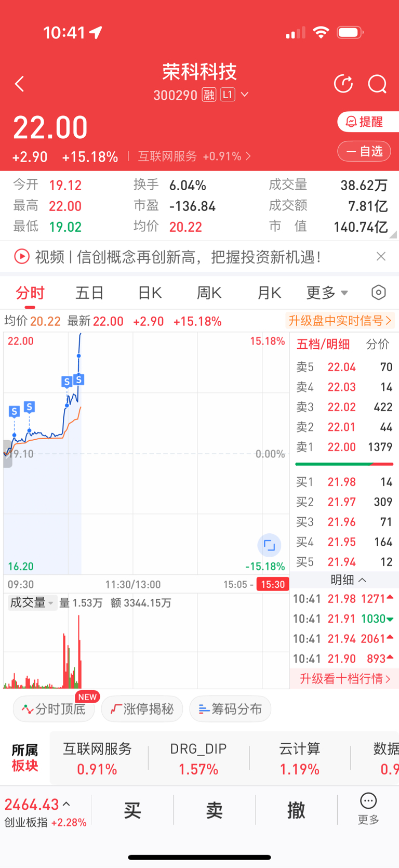Open chart settings hexagon icon

[x=379, y=293]
